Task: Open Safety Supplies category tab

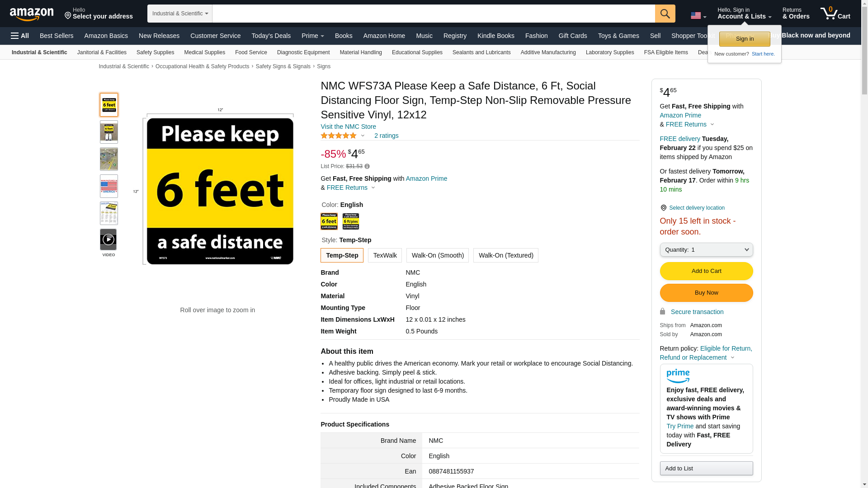Action: point(155,52)
